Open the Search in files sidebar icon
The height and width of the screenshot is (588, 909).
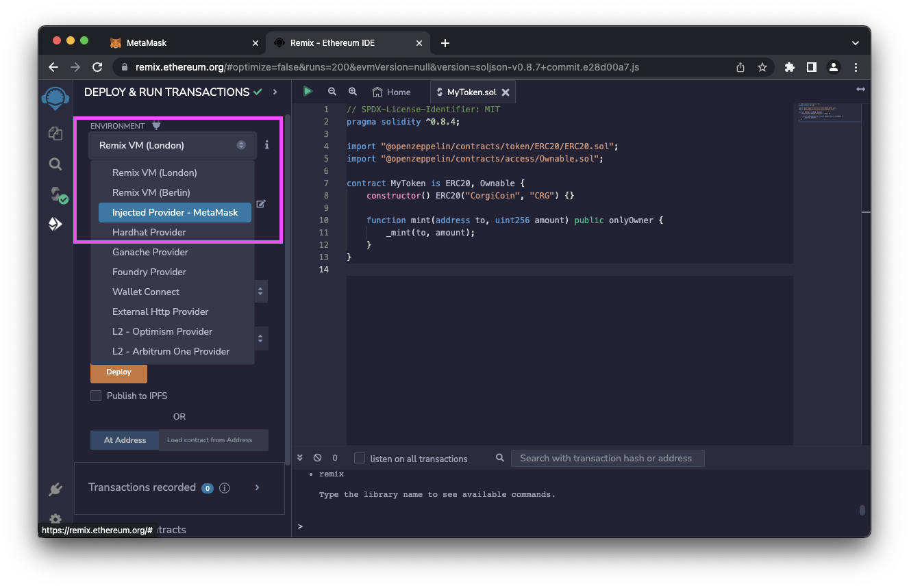55,164
